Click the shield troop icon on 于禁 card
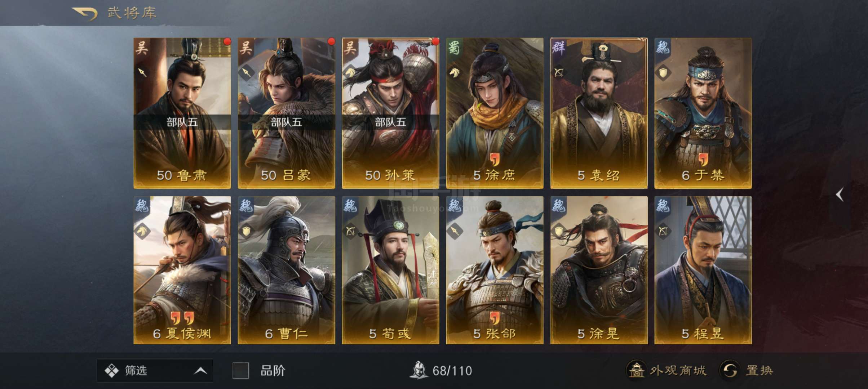 (x=663, y=72)
